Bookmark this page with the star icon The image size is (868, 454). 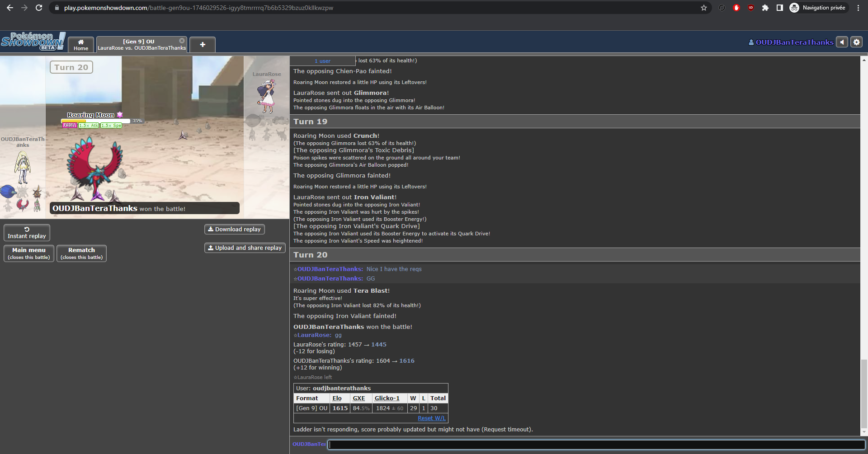click(x=704, y=8)
